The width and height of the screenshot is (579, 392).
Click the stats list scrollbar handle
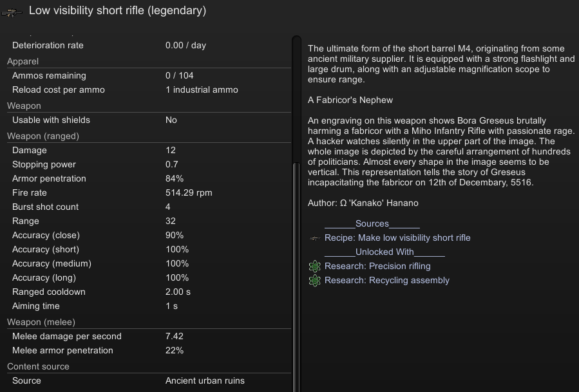tap(296, 277)
